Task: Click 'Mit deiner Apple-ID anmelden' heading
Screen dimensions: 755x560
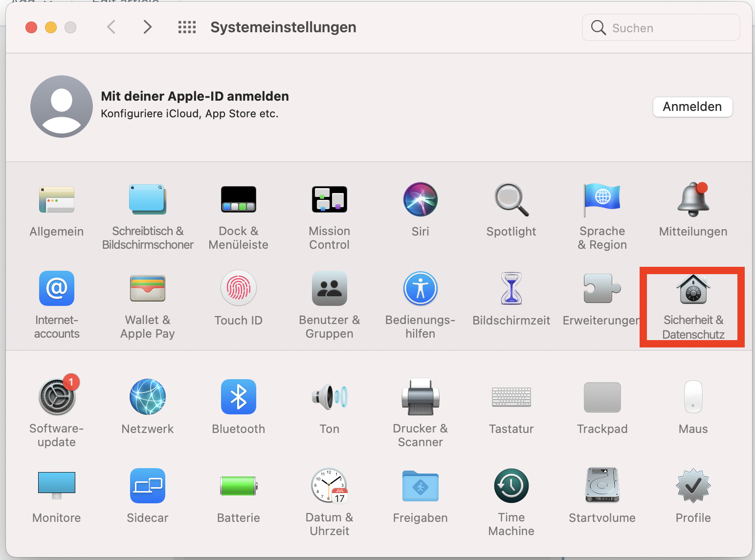Action: pos(195,96)
